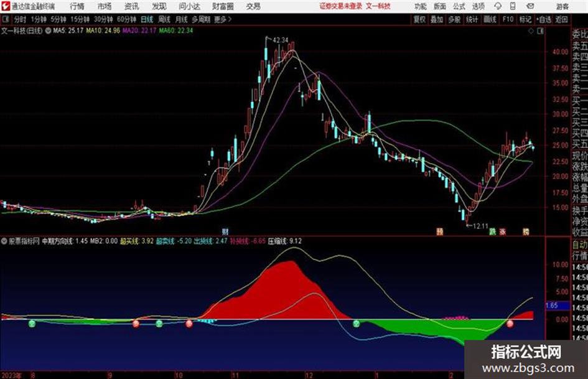
Task: Switch to the 15分钟 period
Action: [x=80, y=19]
